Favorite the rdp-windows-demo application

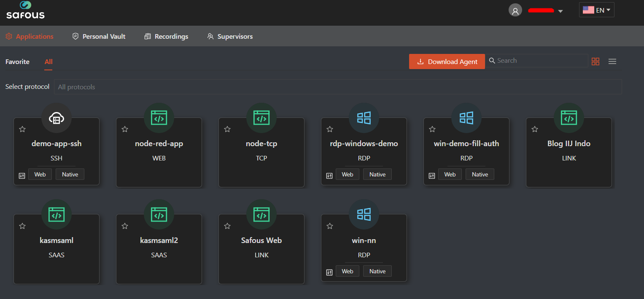pyautogui.click(x=330, y=129)
